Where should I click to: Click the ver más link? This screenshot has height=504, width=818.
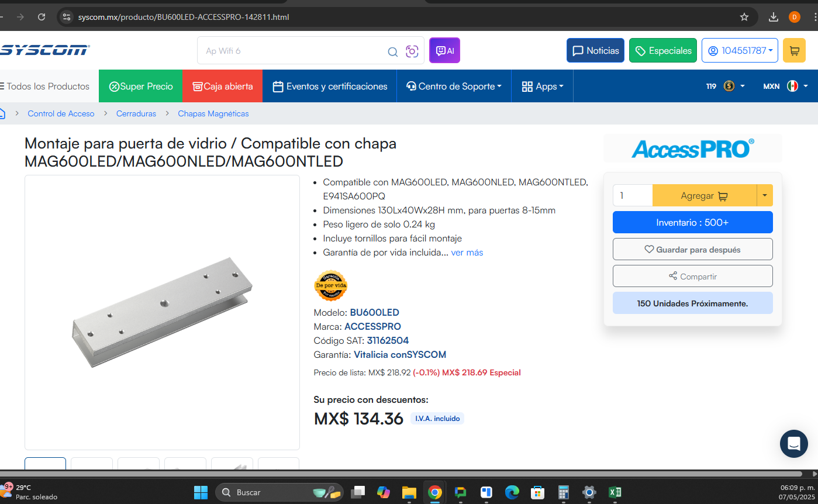[x=467, y=253]
